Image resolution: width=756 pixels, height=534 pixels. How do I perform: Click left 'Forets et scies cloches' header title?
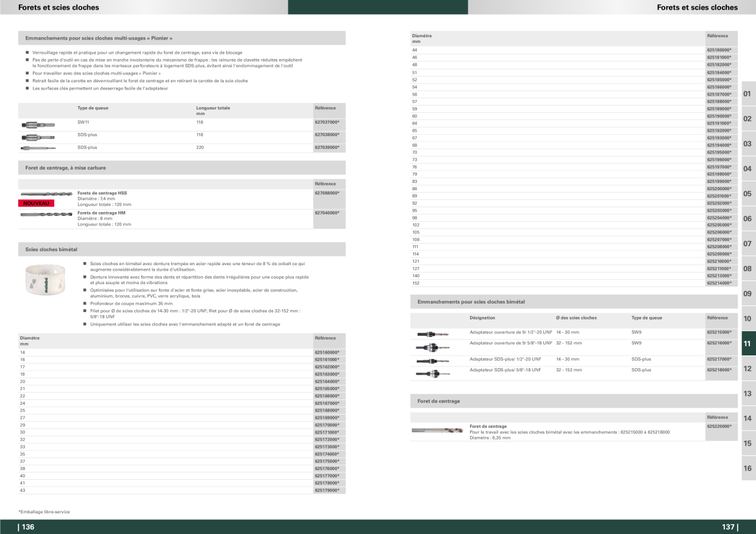click(59, 7)
